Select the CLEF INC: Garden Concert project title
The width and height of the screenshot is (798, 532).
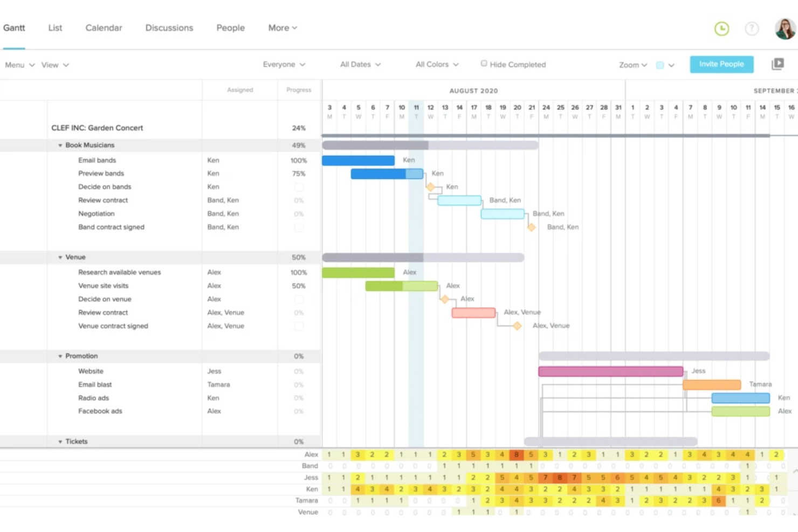coord(97,128)
